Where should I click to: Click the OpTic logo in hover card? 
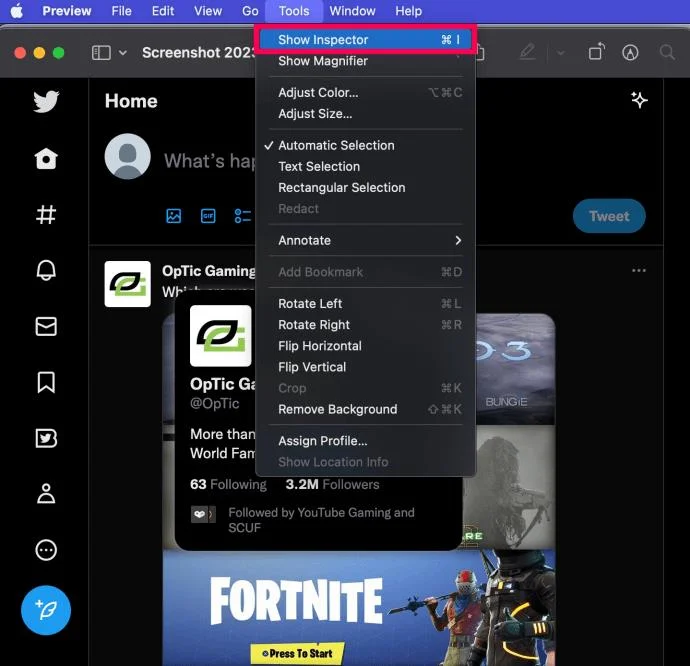click(x=220, y=336)
